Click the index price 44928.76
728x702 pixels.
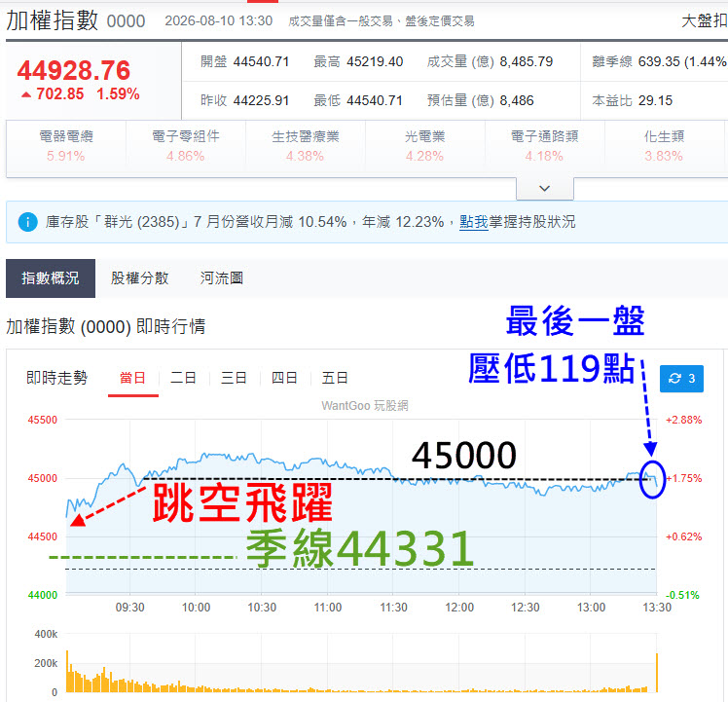(74, 70)
